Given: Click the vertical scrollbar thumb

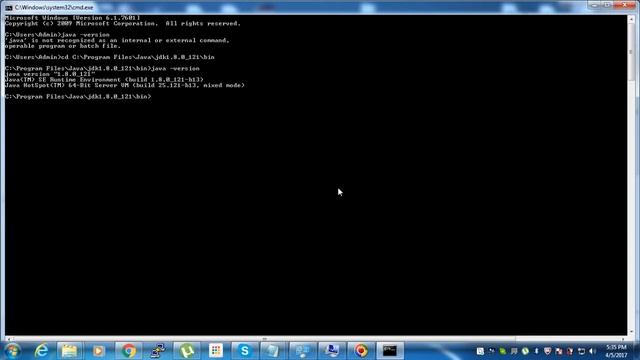Looking at the screenshot, I should pyautogui.click(x=631, y=52).
